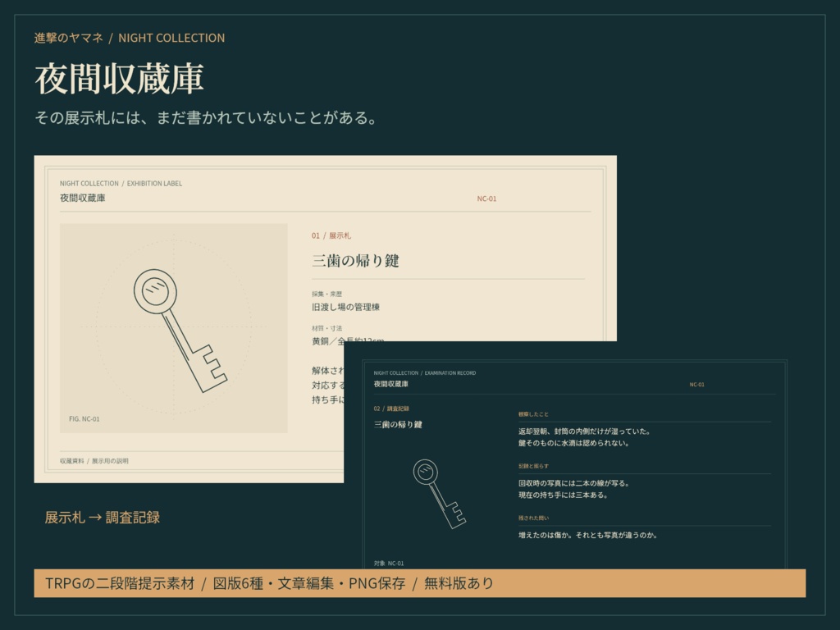Click the 'NC-01' code in the dark card header

click(x=697, y=385)
